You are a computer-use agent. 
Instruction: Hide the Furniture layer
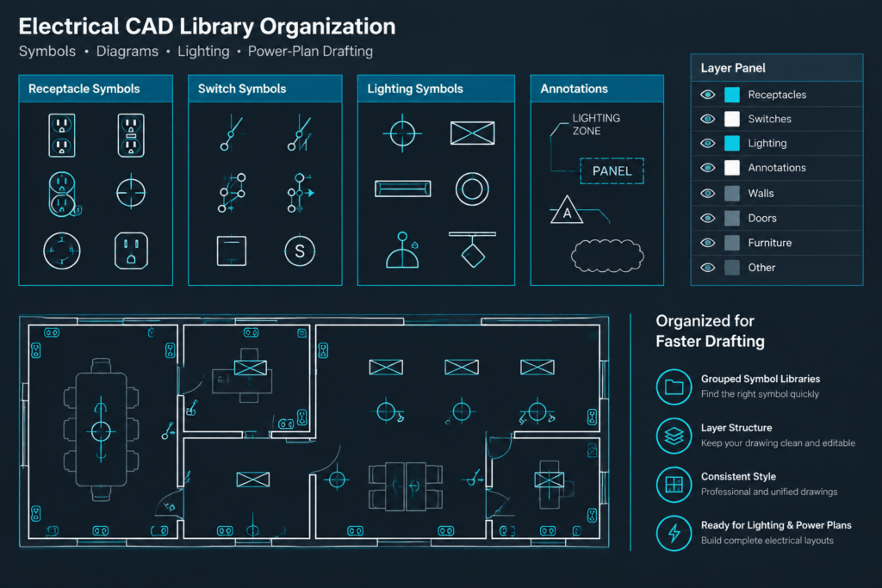(x=708, y=243)
